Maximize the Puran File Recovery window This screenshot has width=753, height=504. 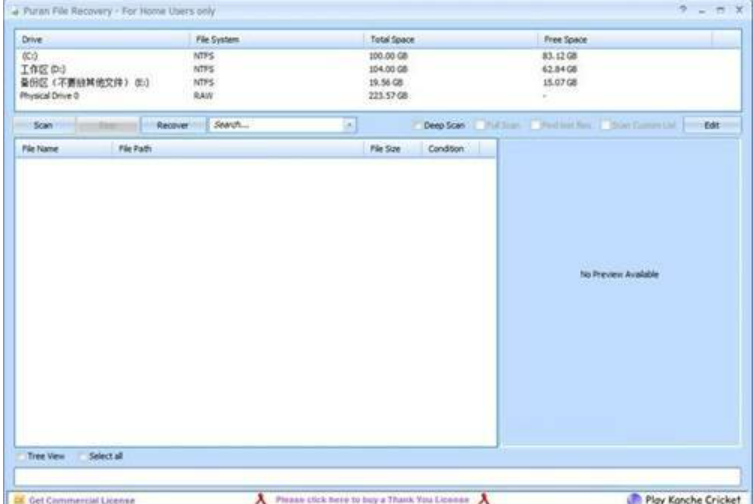[x=720, y=10]
